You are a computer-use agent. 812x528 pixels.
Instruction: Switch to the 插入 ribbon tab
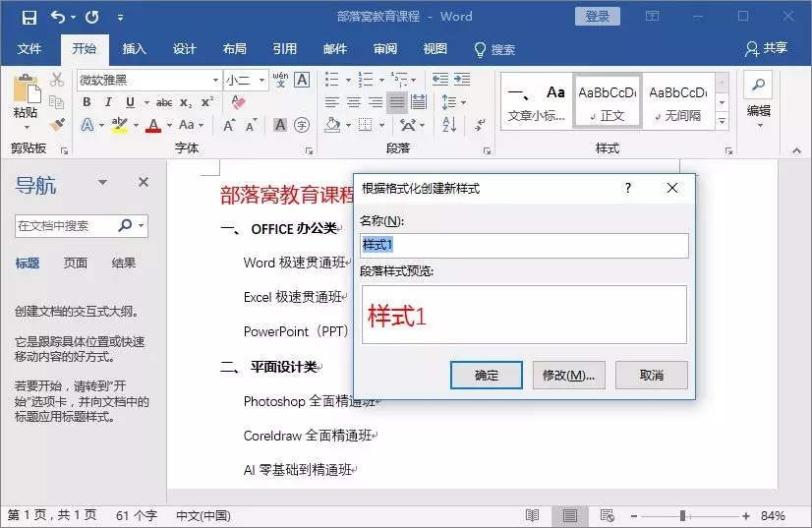135,49
